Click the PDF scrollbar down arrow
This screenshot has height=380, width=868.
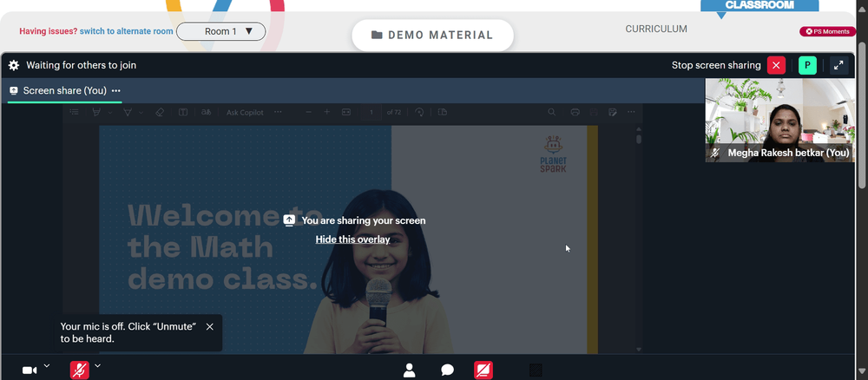point(639,350)
